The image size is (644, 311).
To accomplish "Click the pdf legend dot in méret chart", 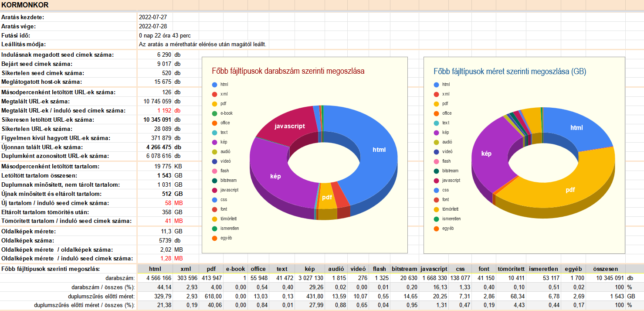I will tap(436, 104).
